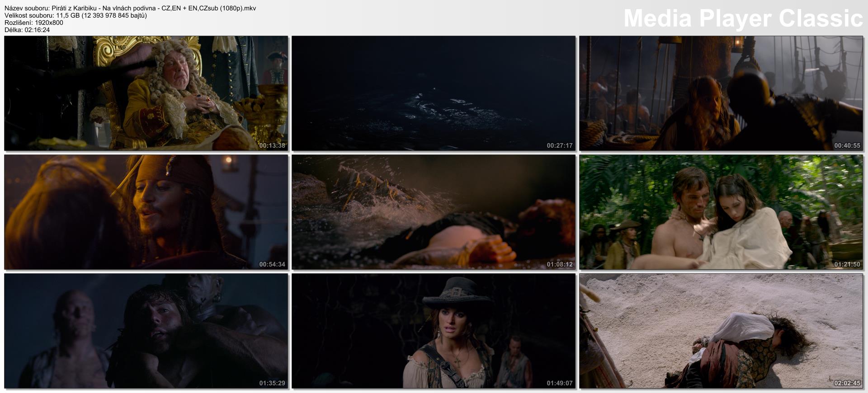Click the Media Player Classic watermark

743,19
